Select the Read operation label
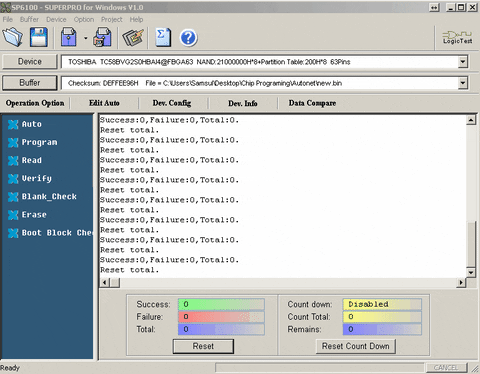The height and width of the screenshot is (374, 480). [32, 160]
